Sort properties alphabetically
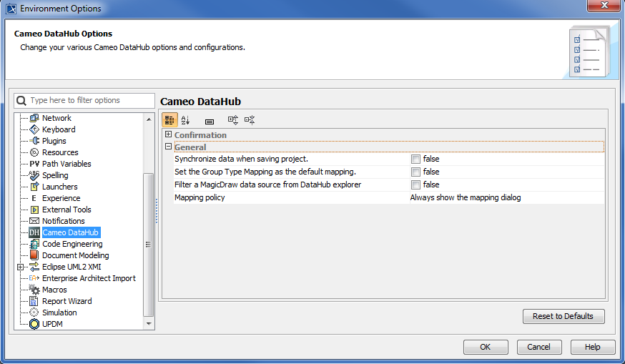The height and width of the screenshot is (364, 625). click(185, 120)
